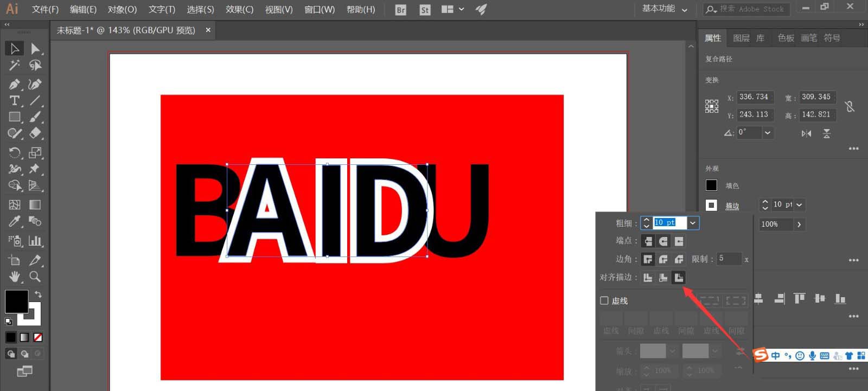Set miter join for stroke corners
The height and width of the screenshot is (391, 868).
point(648,259)
